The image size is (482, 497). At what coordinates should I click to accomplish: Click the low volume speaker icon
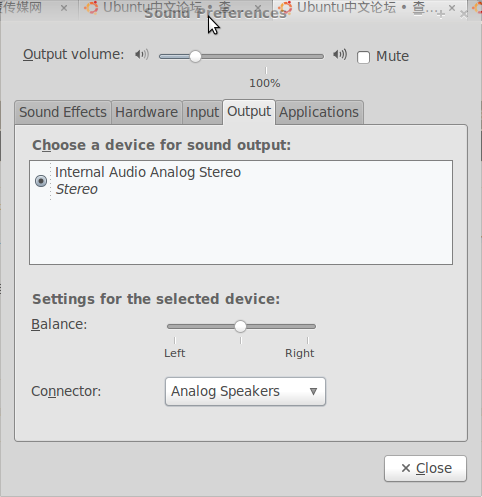click(142, 54)
